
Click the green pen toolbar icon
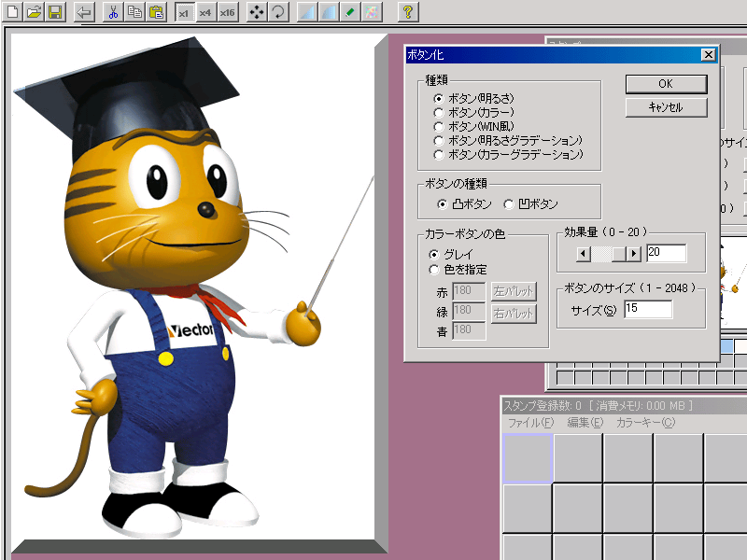[350, 11]
